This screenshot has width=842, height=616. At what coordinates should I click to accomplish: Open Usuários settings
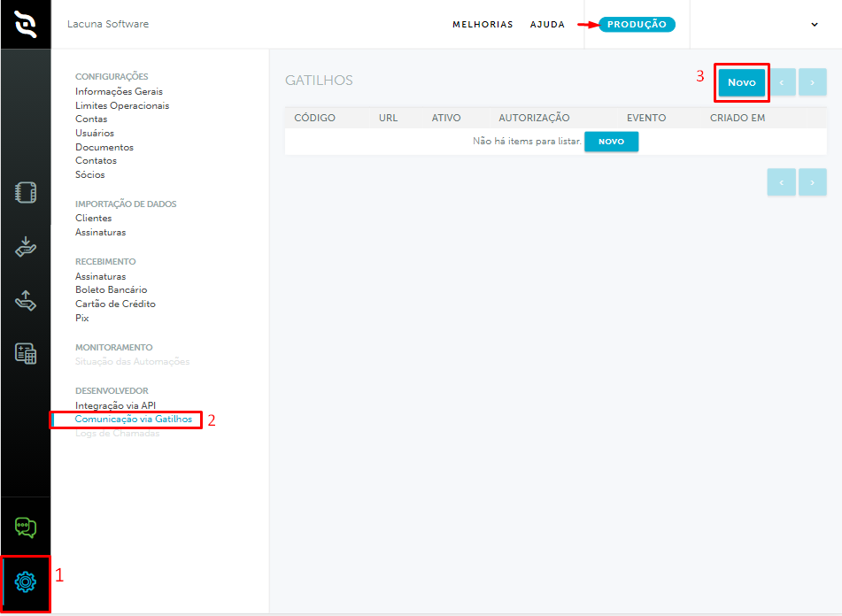[x=95, y=133]
